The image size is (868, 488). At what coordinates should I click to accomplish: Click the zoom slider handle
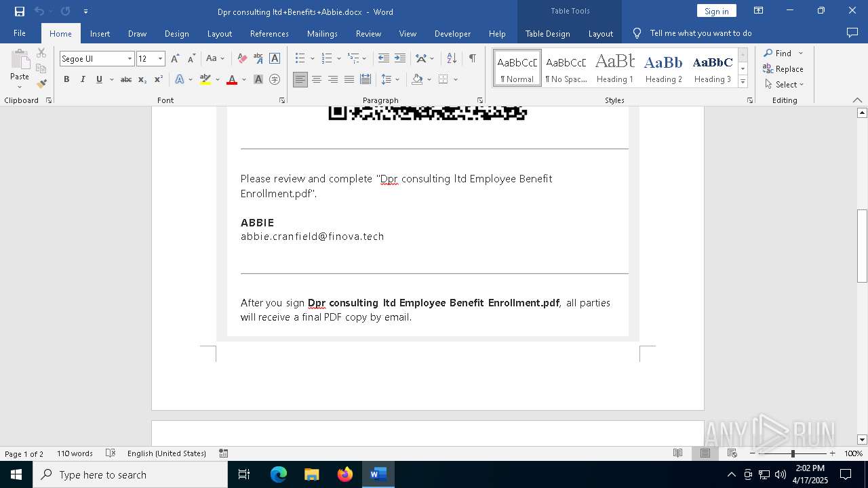click(793, 453)
